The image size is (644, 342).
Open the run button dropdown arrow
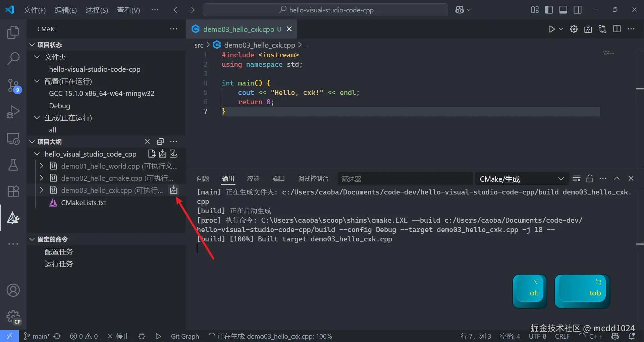pos(561,29)
